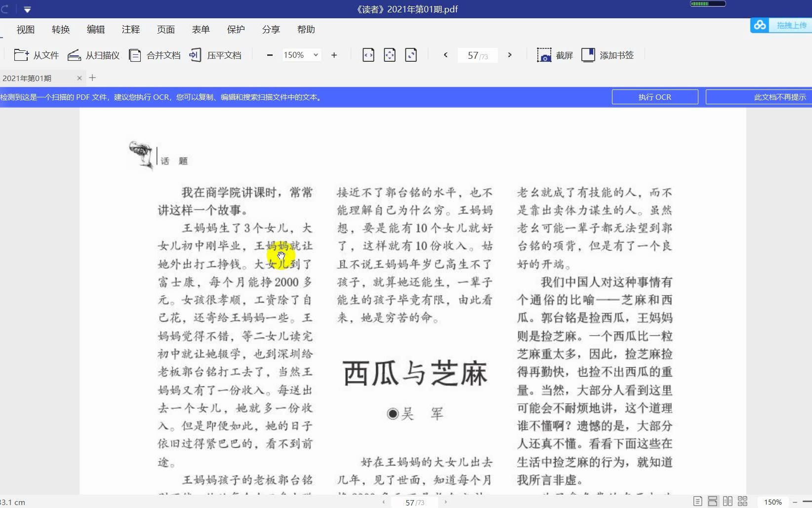Click the fit-width icon
Screen dimensions: 812x508
(x=368, y=55)
